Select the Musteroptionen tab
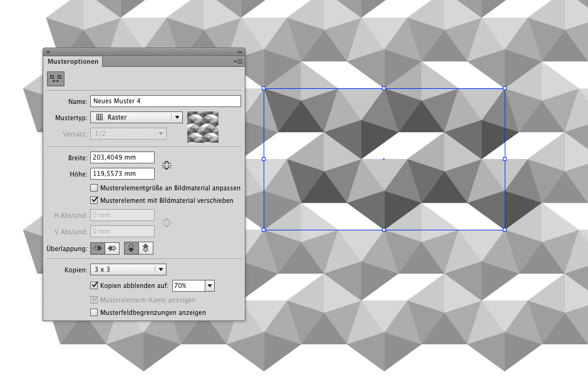The image size is (588, 380). [x=73, y=61]
